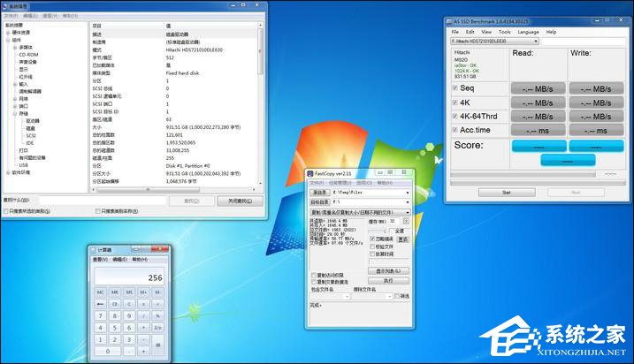Click the equals key in Calculator
634x364 pixels.
(x=158, y=345)
